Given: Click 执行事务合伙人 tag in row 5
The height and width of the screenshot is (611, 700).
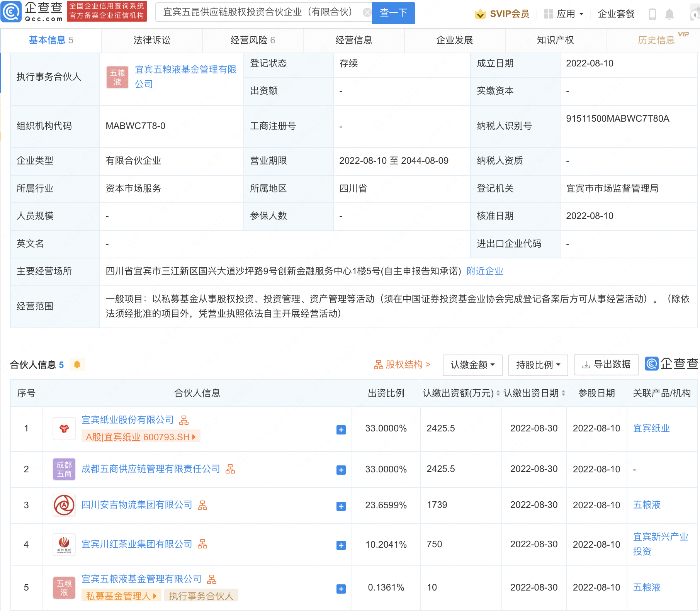Looking at the screenshot, I should pyautogui.click(x=201, y=596).
